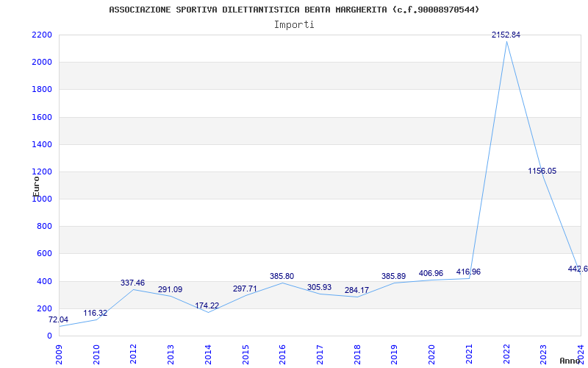Select the 2010 x-axis label

(96, 355)
